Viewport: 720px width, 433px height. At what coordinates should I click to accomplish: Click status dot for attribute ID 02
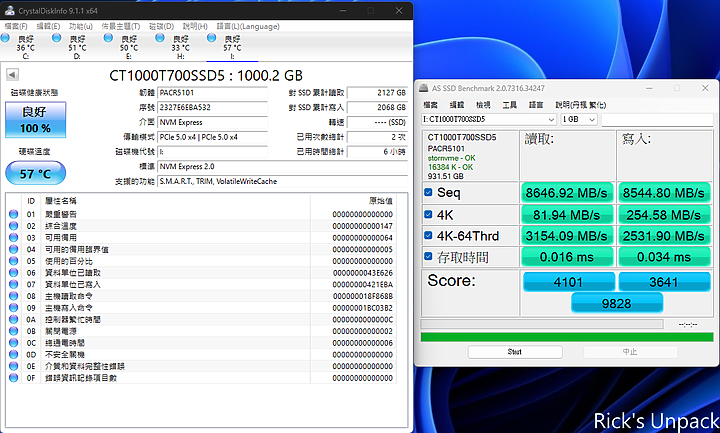(13, 226)
